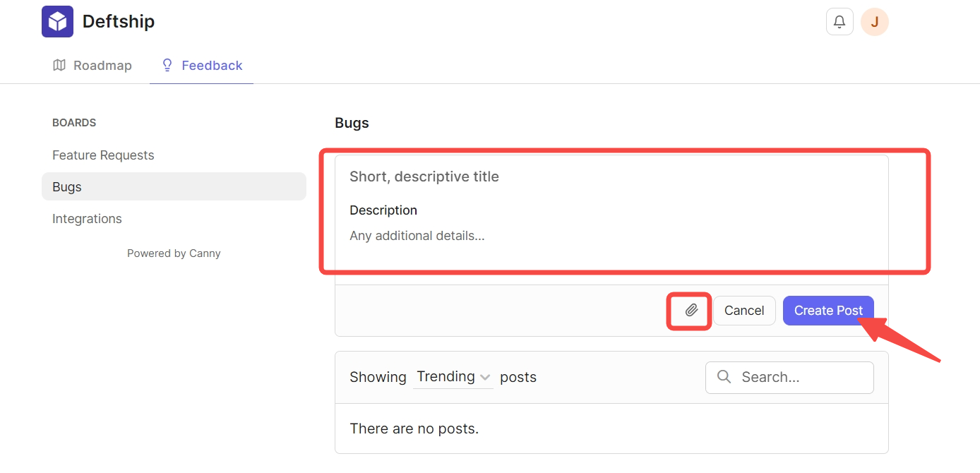
Task: Open the Trending sort dropdown
Action: point(453,377)
